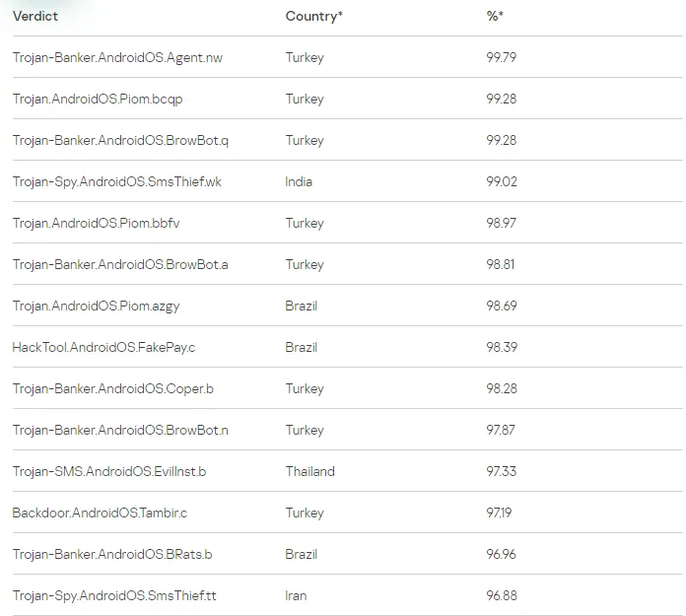Screen dimensions: 686x616
Task: Select the Trojan.AndroidOS.Piom.azgy verdict
Action: tap(96, 306)
